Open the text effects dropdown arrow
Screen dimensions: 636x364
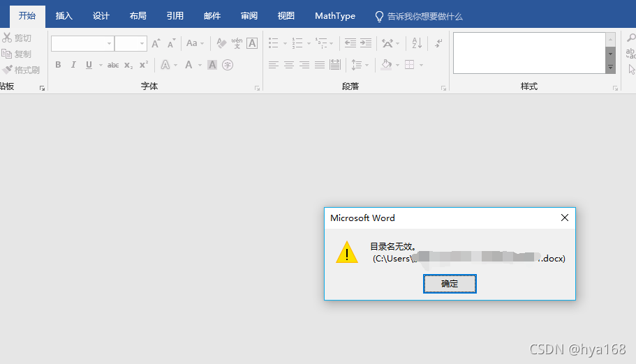(175, 66)
